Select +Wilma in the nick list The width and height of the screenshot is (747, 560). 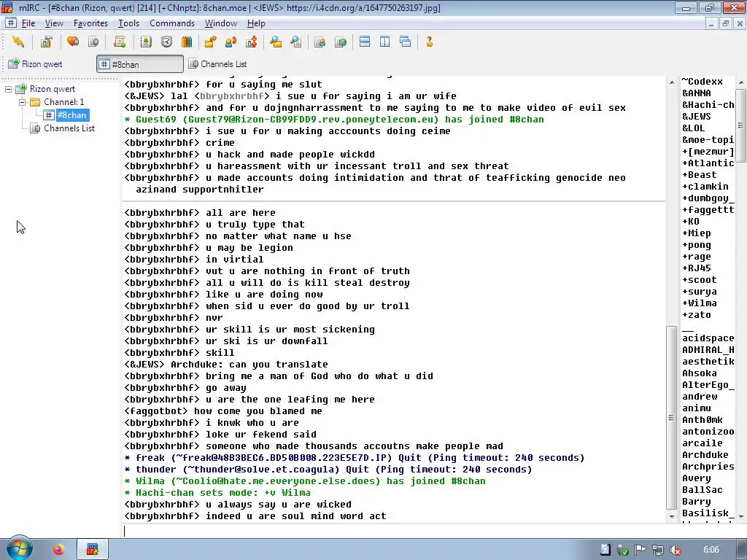pyautogui.click(x=700, y=303)
